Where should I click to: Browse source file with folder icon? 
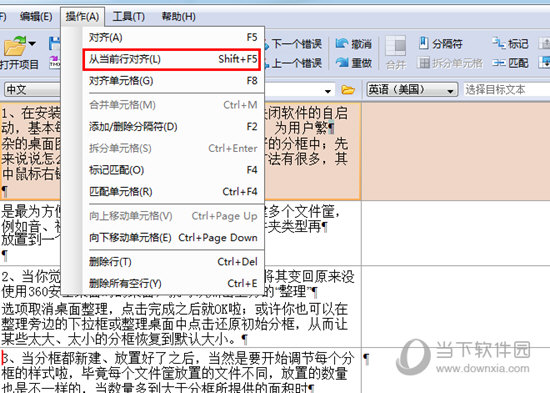tap(348, 90)
